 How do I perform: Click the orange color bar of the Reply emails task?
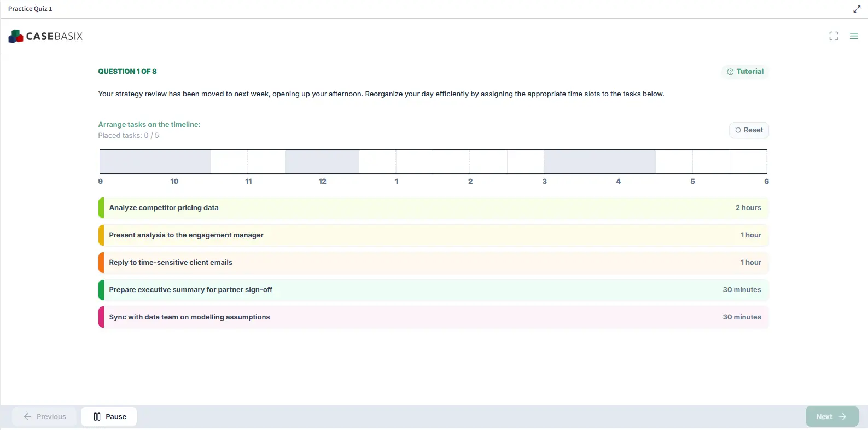101,263
